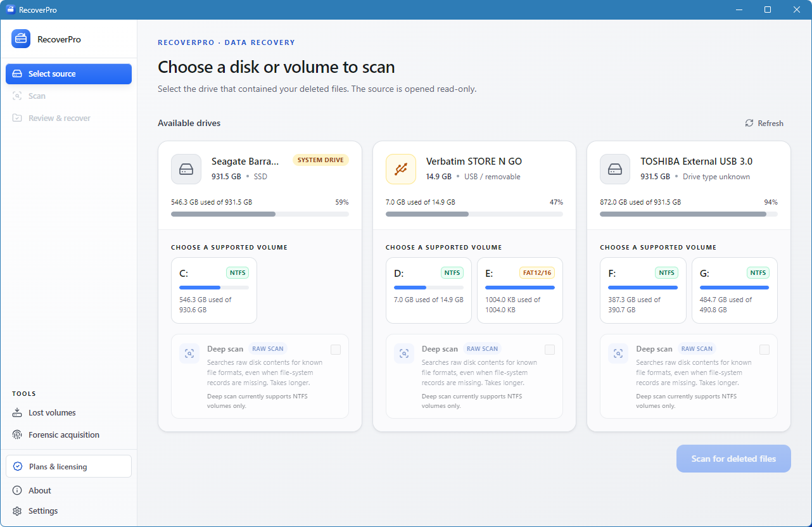This screenshot has height=527, width=812.
Task: Enable Deep scan checkbox for Verbatim drive
Action: point(550,350)
